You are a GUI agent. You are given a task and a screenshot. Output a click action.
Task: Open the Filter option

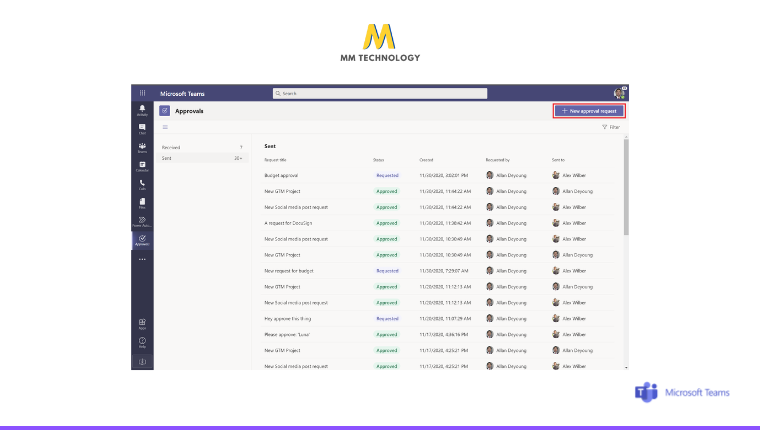(611, 127)
